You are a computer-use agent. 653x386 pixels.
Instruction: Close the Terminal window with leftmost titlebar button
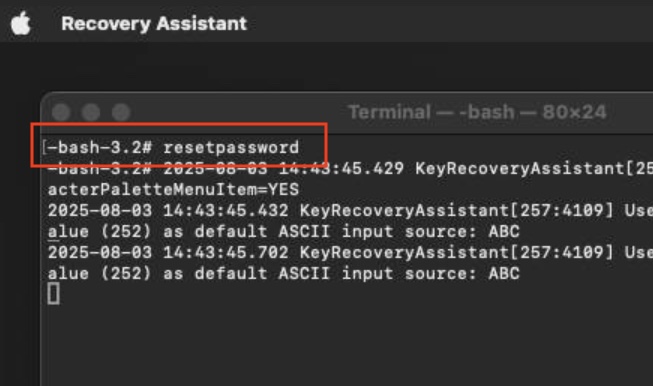click(x=61, y=112)
